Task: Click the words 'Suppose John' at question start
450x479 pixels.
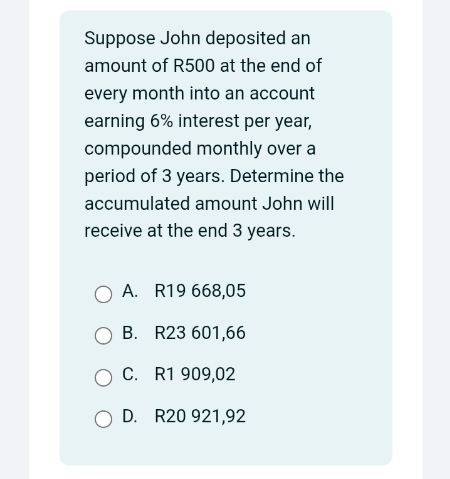Action: (x=142, y=39)
